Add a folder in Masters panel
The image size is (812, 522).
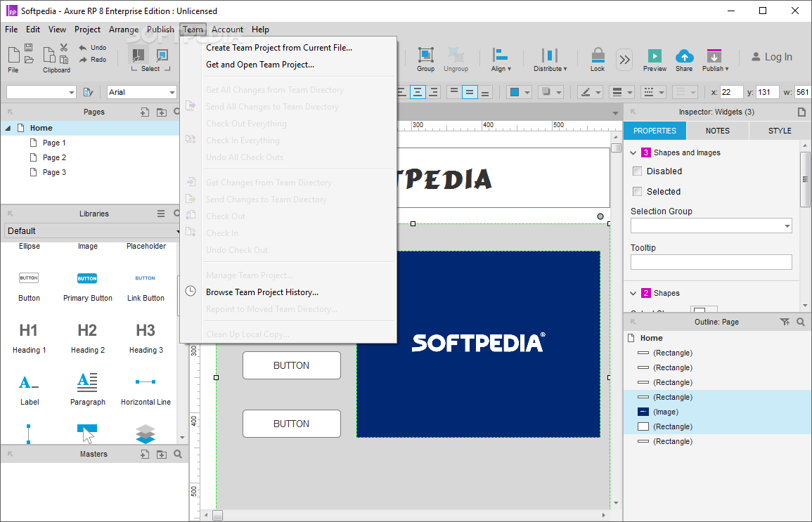click(162, 455)
